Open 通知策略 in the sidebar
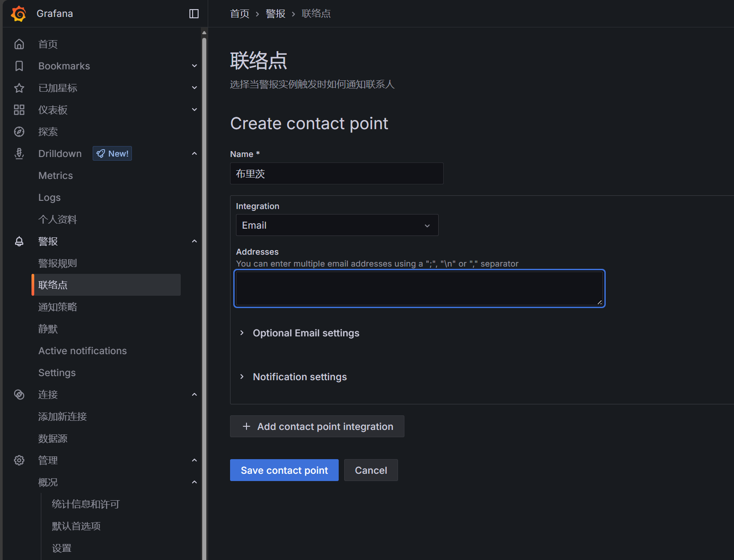The height and width of the screenshot is (560, 734). coord(58,307)
